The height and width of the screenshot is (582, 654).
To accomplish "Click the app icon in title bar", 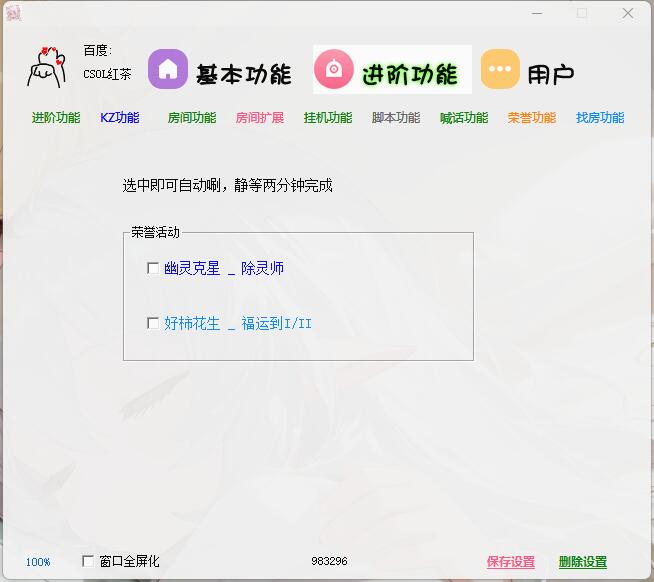I will [14, 13].
